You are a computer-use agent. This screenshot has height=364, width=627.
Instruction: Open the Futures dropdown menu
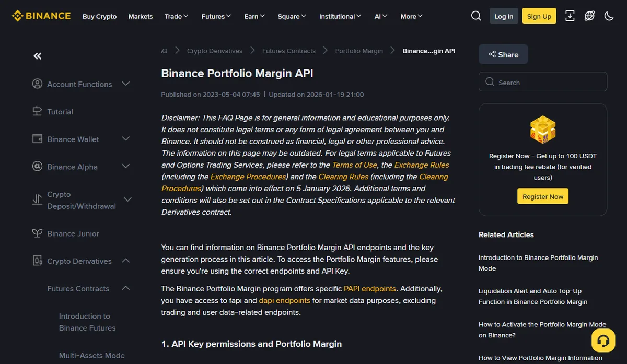[x=216, y=16]
